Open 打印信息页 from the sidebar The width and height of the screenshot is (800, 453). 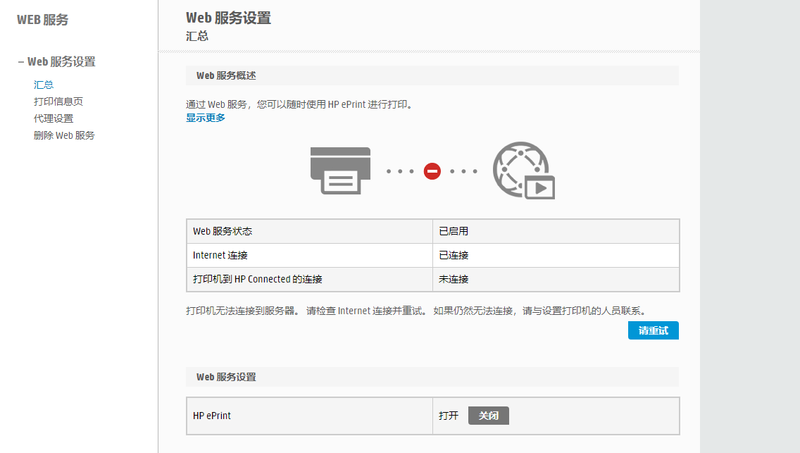tap(58, 102)
